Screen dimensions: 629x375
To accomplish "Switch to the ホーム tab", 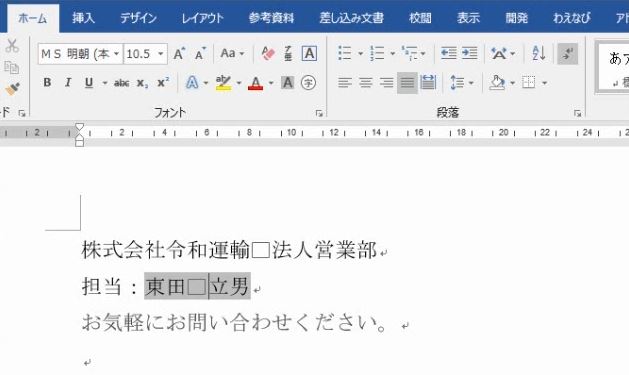I will tap(33, 18).
